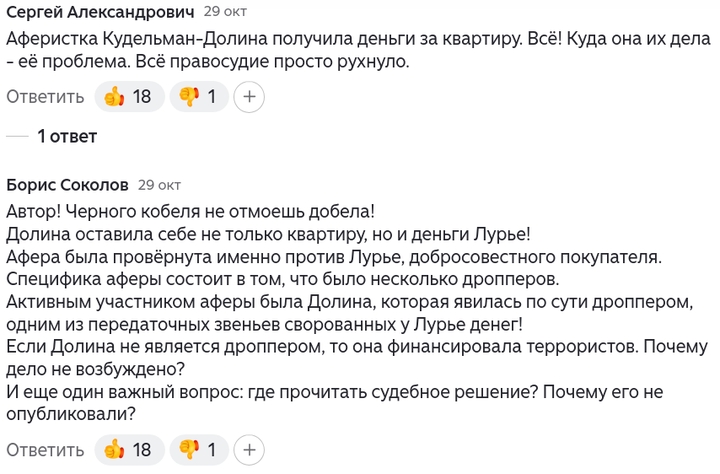Screen dimensions: 720x474
Task: Add a reaction to Сергей Александрович's comment
Action: (x=249, y=97)
